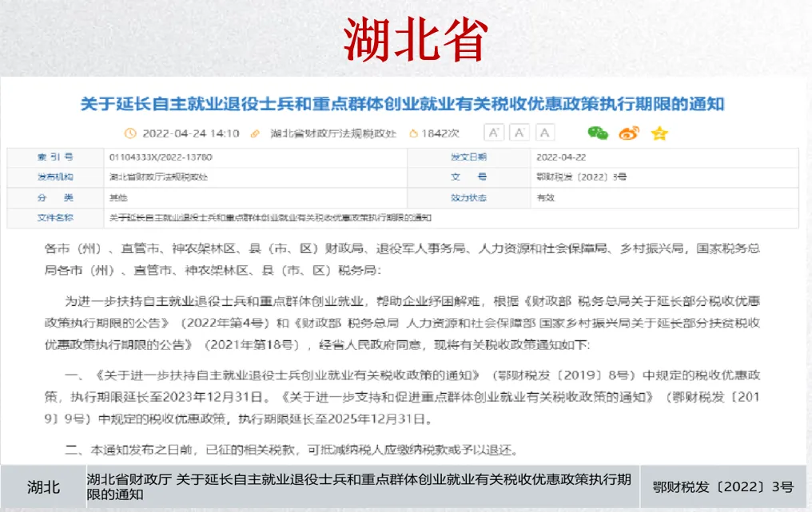Click the 文号 label cell

(468, 177)
